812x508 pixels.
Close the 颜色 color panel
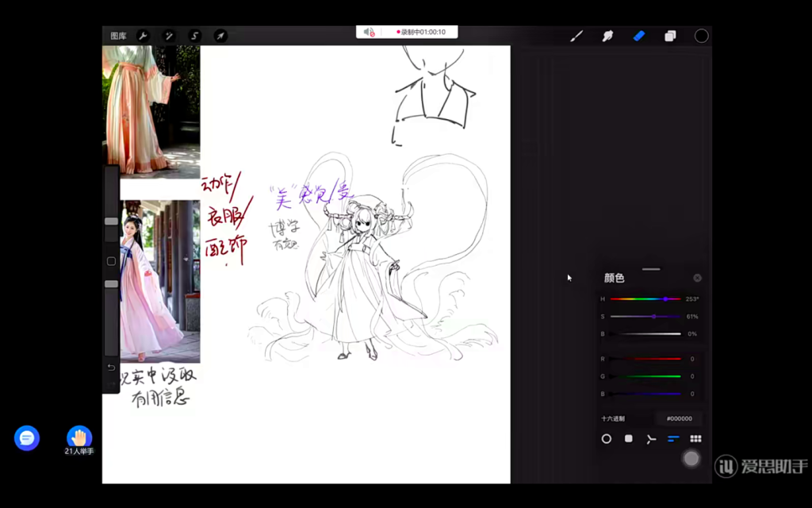click(x=697, y=278)
